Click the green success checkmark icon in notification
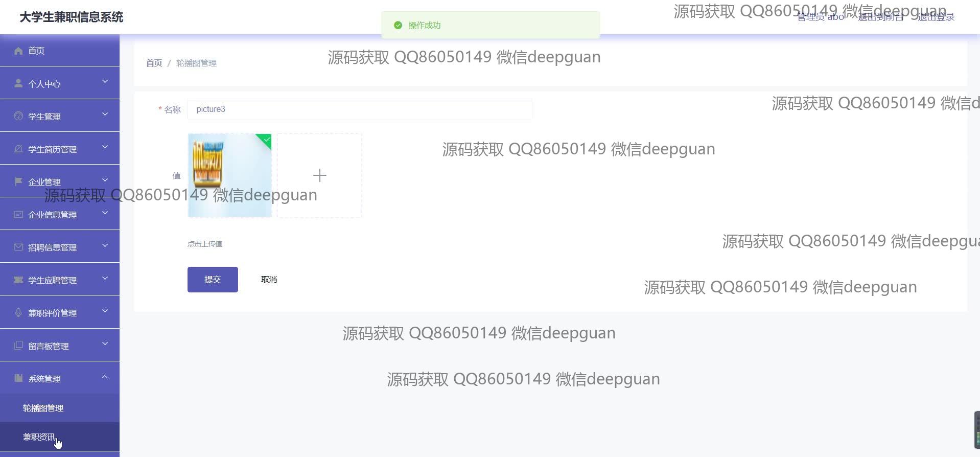Screen dimensions: 980x457 click(x=398, y=25)
